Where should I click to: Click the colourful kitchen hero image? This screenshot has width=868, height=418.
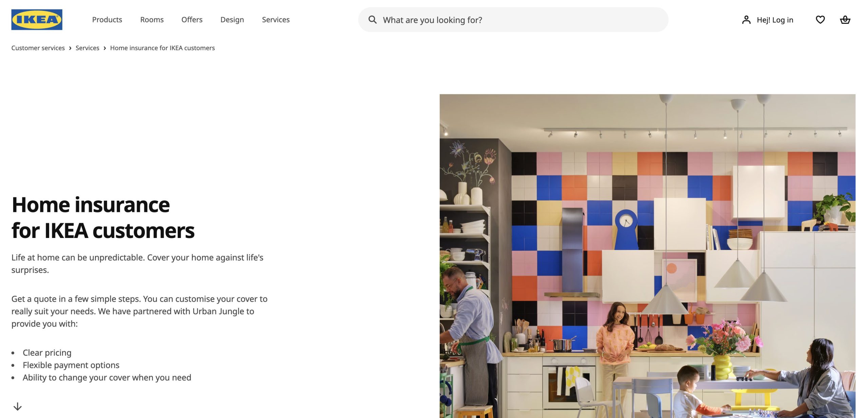(x=647, y=256)
